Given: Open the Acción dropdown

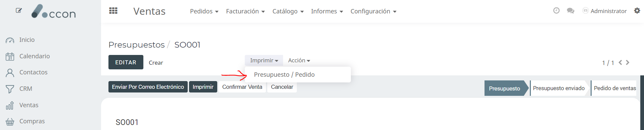Looking at the screenshot, I should point(299,60).
